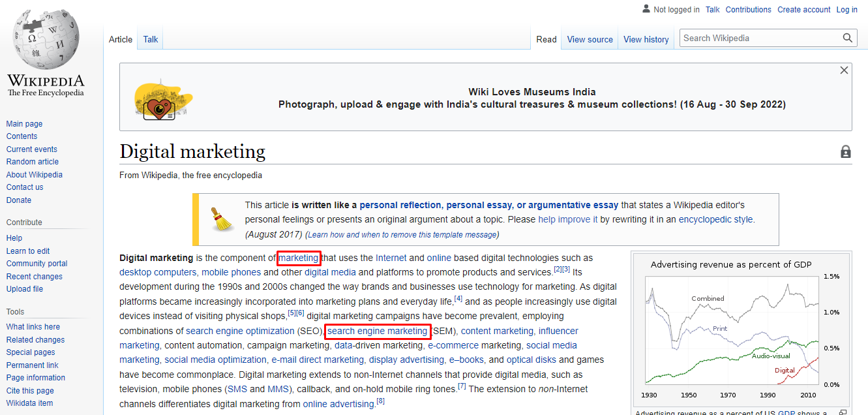Open What links here tool
868x415 pixels.
pos(33,327)
